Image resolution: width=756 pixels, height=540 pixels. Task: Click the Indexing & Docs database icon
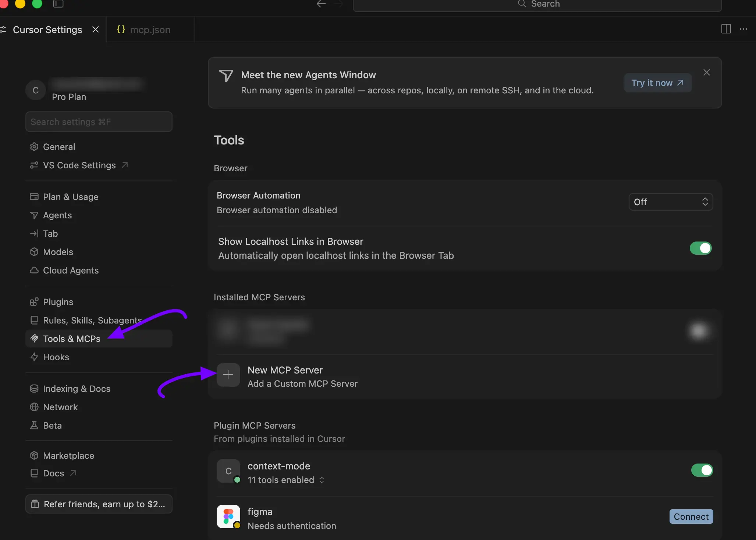34,389
